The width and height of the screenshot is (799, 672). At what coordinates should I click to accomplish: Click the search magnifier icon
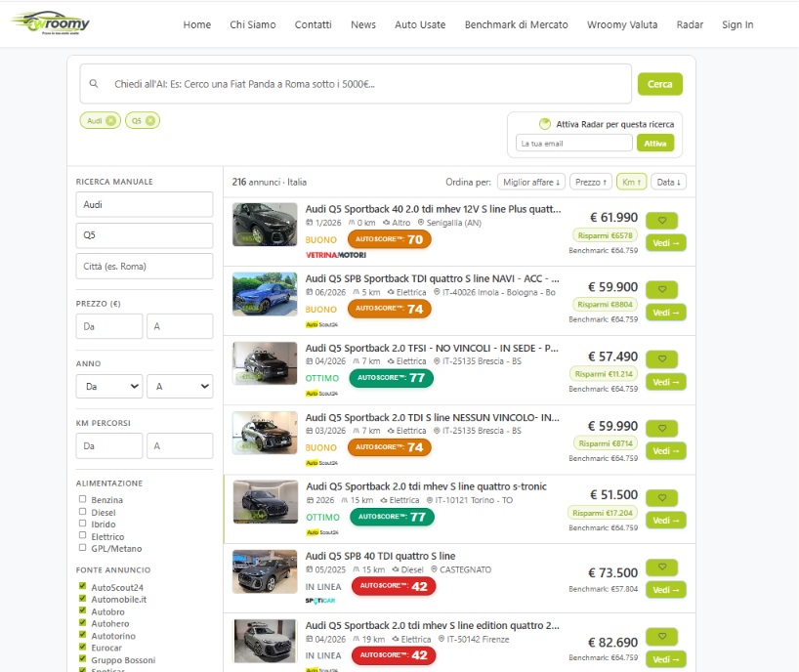point(94,84)
